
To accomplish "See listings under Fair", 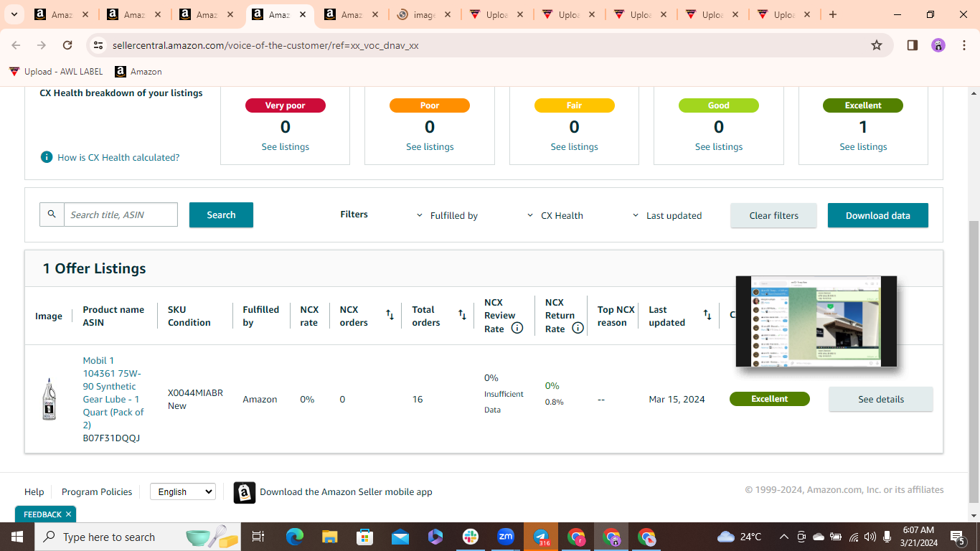I will 574,146.
